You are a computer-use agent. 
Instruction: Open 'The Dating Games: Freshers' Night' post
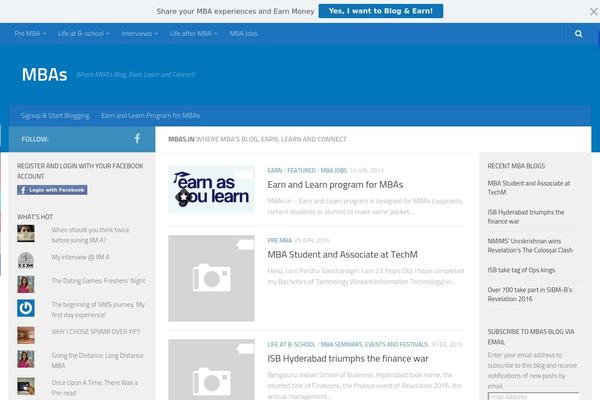(98, 281)
